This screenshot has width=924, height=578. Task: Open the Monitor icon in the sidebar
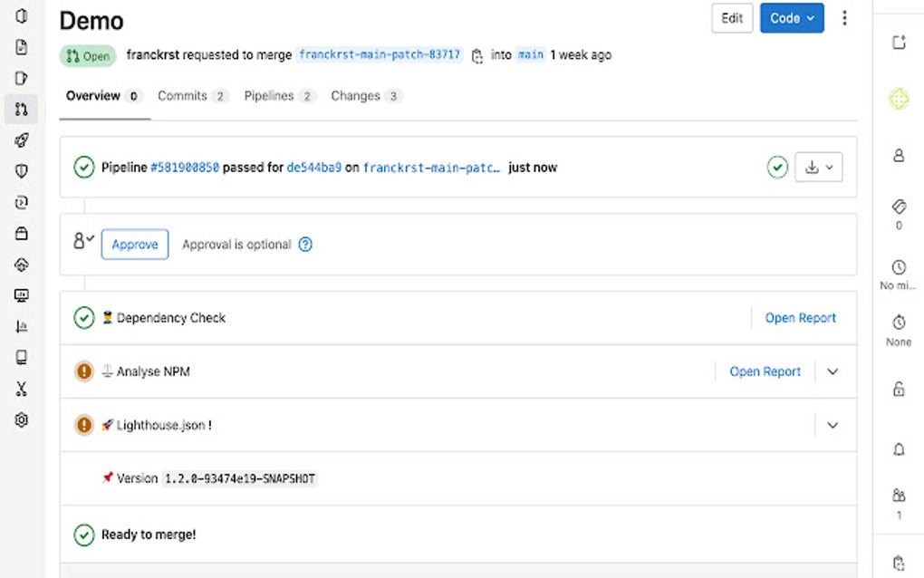[21, 295]
